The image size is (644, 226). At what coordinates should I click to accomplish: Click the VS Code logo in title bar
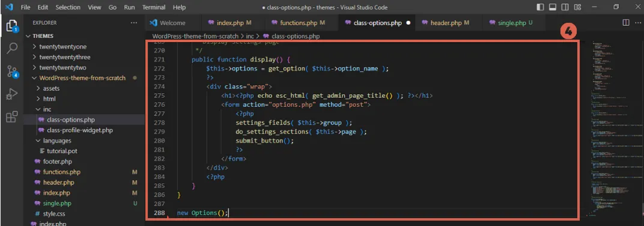pos(9,7)
